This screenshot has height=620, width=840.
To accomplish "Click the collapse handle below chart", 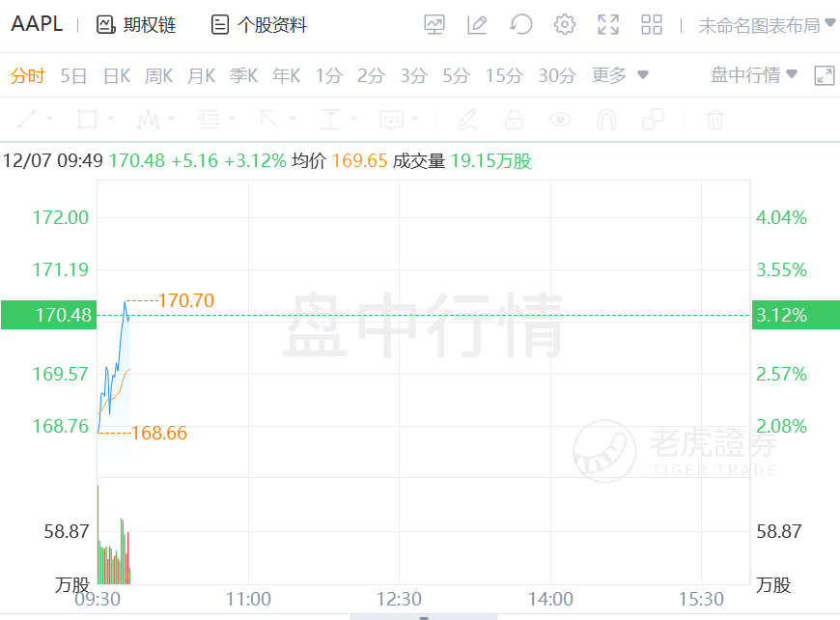I will (x=424, y=617).
